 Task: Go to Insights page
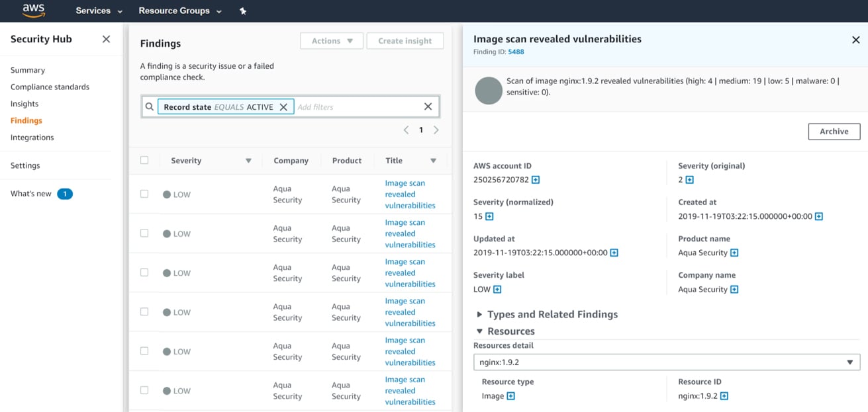pos(24,104)
